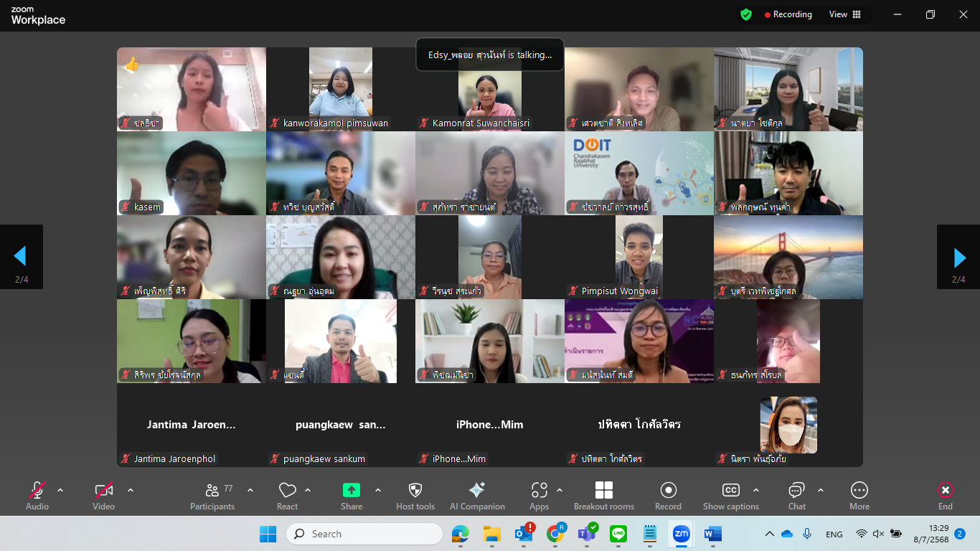This screenshot has width=980, height=551.
Task: Click the red End meeting button
Action: click(946, 496)
